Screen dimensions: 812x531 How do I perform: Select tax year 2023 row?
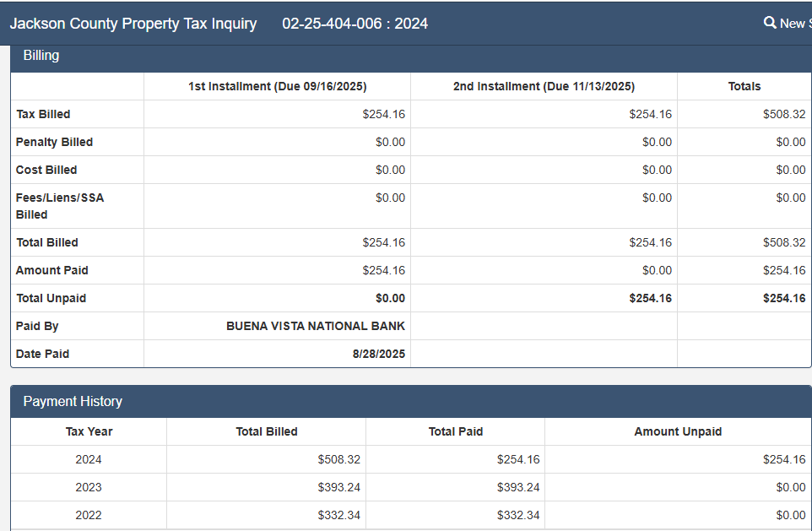89,487
